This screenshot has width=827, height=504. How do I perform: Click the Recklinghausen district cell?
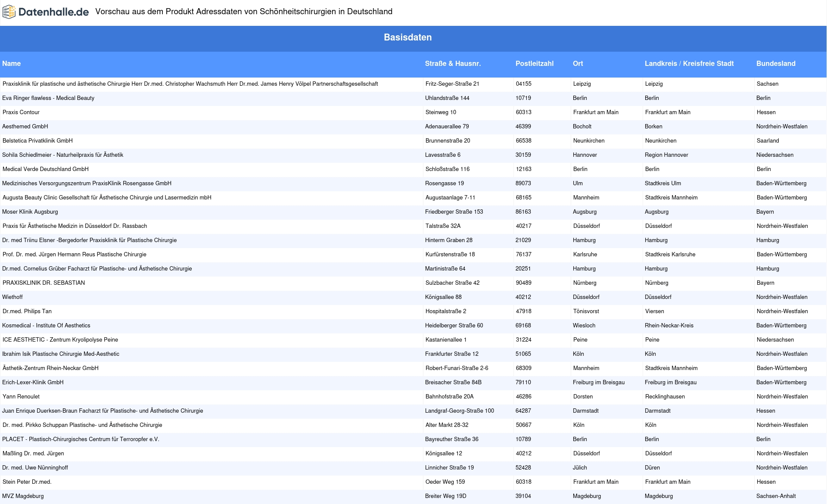pos(665,397)
